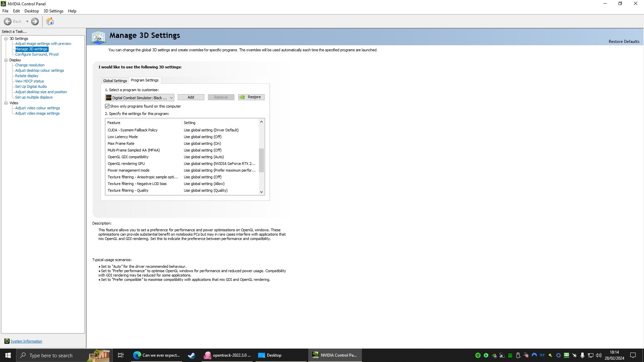Switch to the Edge browser taskbar window
This screenshot has width=644, height=362.
[157, 355]
